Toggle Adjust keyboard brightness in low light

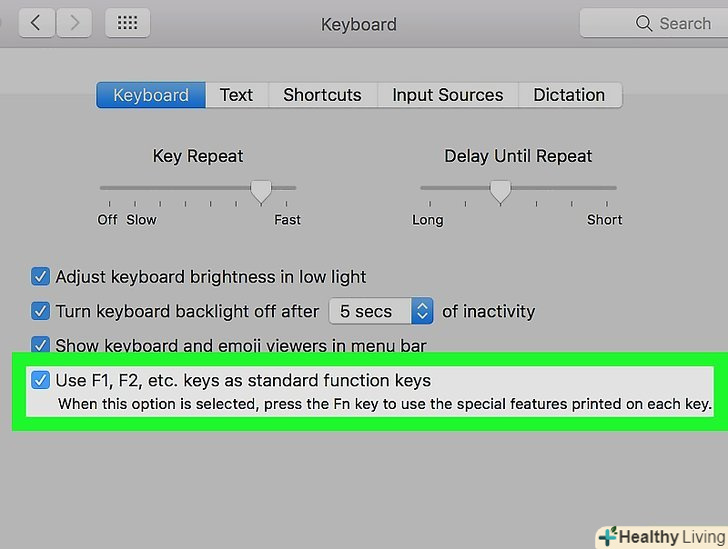[41, 277]
